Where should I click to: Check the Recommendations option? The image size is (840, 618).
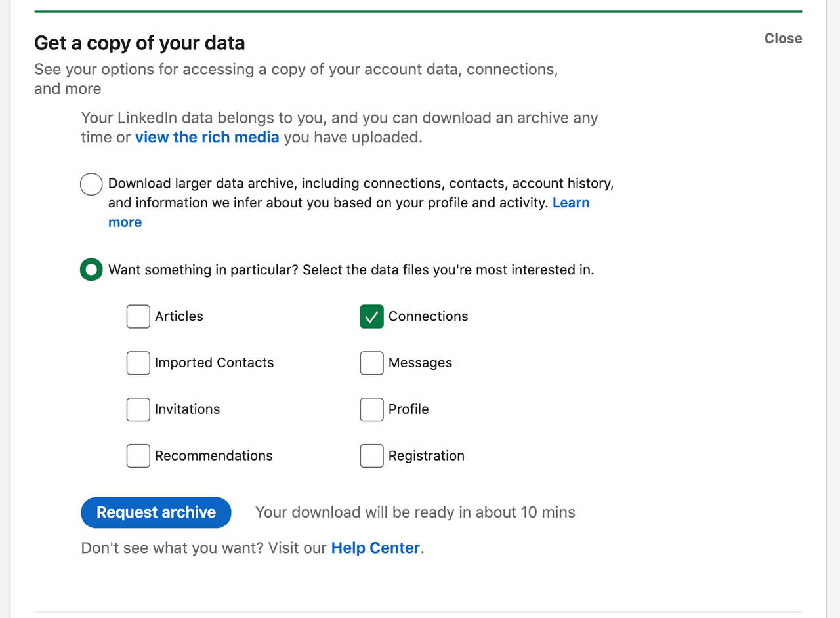[138, 455]
